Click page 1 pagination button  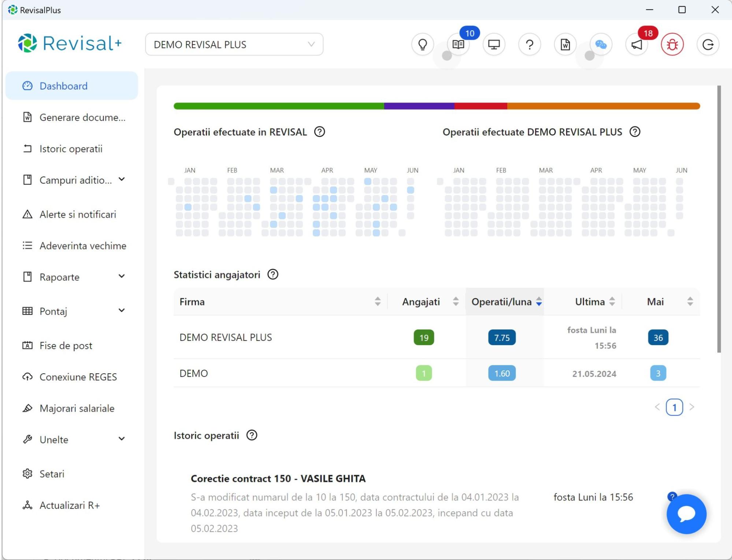tap(674, 407)
